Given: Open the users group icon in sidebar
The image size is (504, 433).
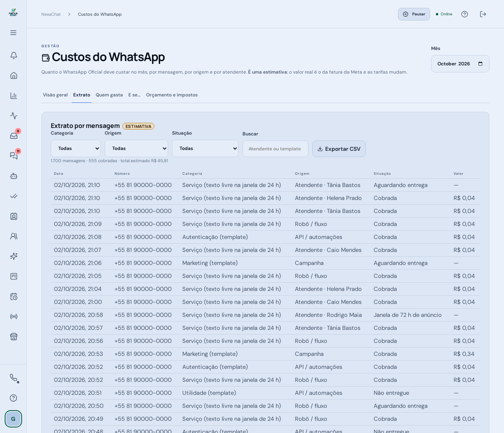Looking at the screenshot, I should click(14, 236).
